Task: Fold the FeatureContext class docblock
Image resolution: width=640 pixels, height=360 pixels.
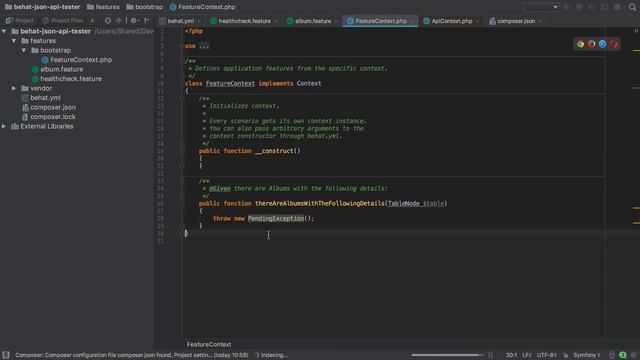Action: click(182, 61)
